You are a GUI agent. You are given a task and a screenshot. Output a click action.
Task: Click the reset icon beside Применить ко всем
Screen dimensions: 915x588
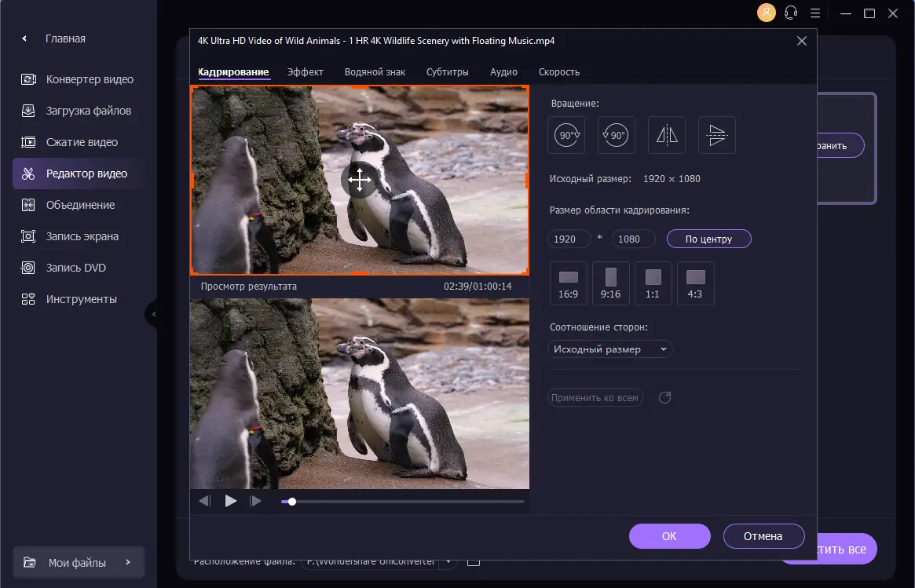[x=664, y=398]
